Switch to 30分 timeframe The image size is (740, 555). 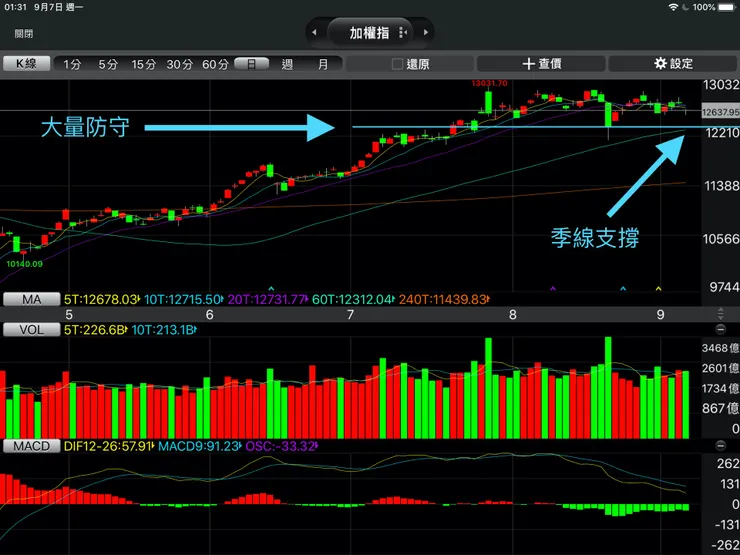179,64
